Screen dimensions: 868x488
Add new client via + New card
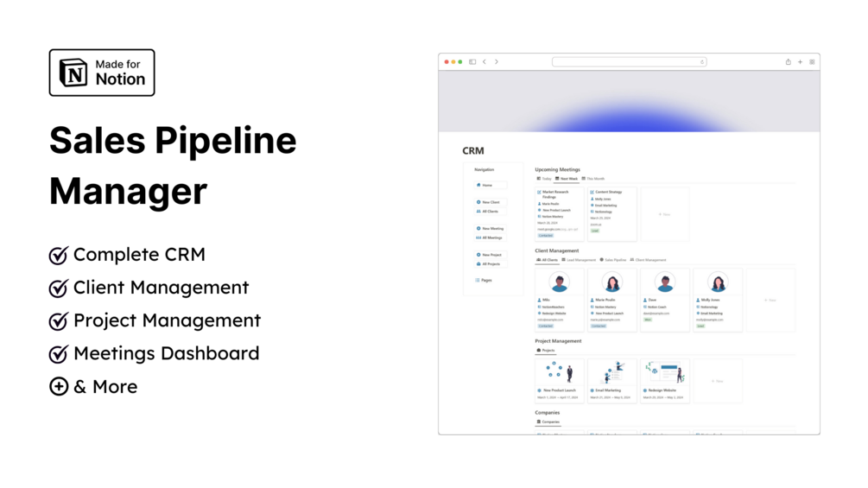(770, 301)
